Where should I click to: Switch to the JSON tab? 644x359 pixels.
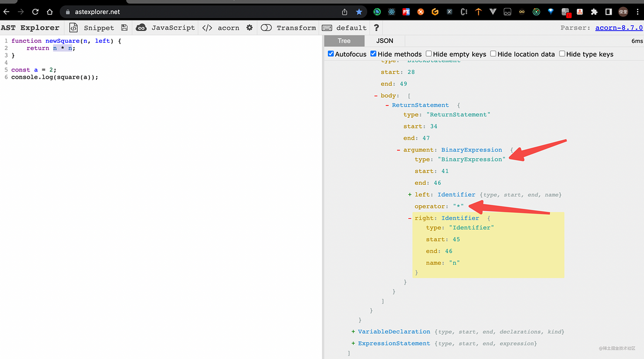click(x=384, y=40)
